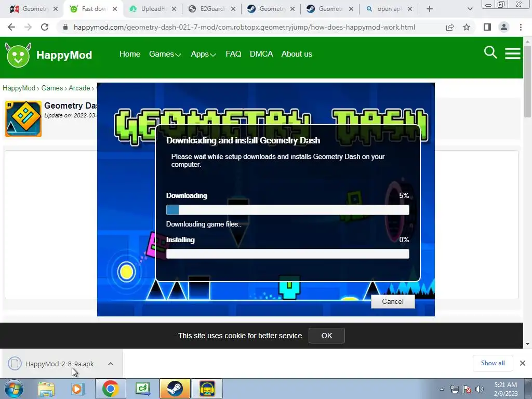Expand the Apps dropdown menu
This screenshot has height=399, width=532.
(x=203, y=54)
